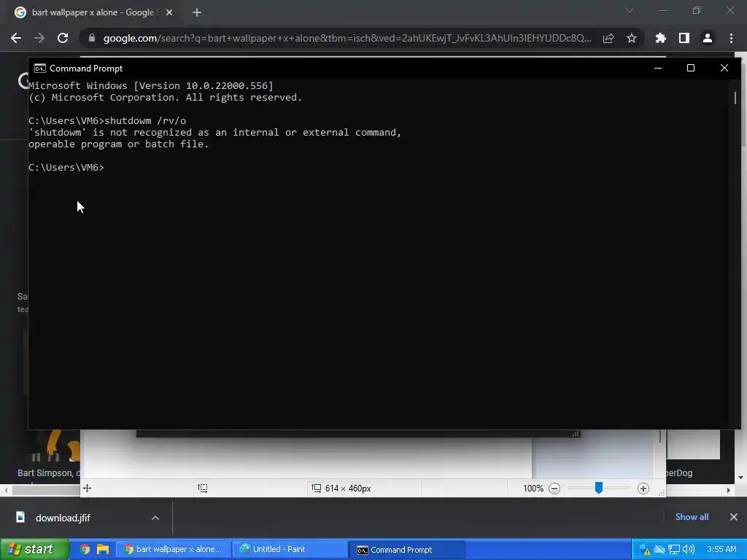
Task: Click the Start button
Action: 34,550
